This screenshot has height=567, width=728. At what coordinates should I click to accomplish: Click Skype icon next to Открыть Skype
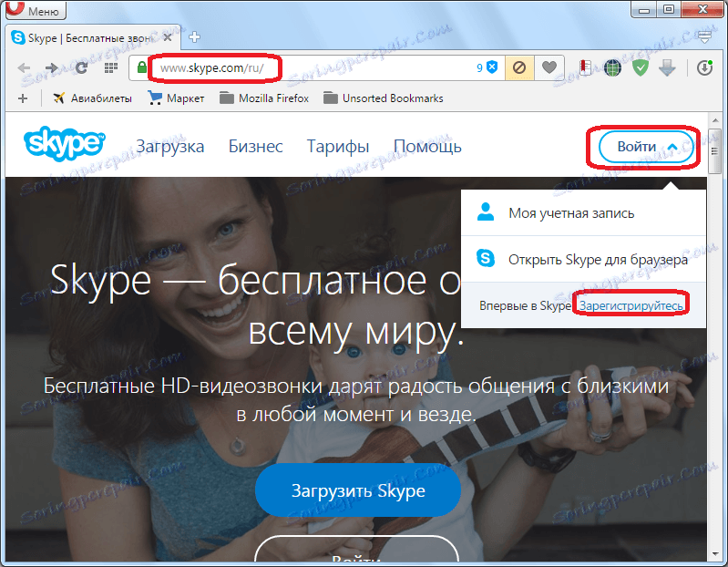[x=486, y=258]
